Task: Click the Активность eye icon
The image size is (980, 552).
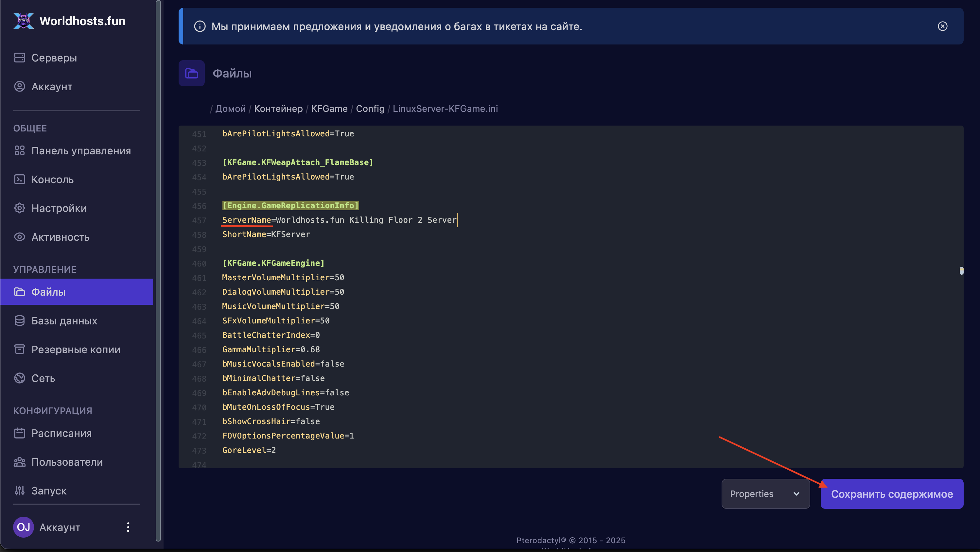Action: pyautogui.click(x=19, y=237)
